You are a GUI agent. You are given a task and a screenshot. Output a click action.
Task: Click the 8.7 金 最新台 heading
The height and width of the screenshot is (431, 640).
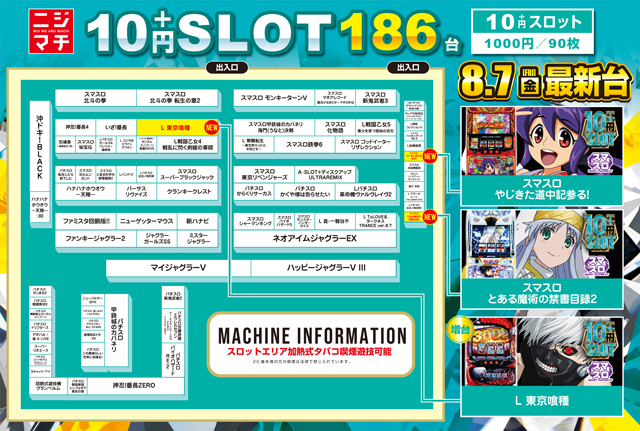[x=545, y=82]
